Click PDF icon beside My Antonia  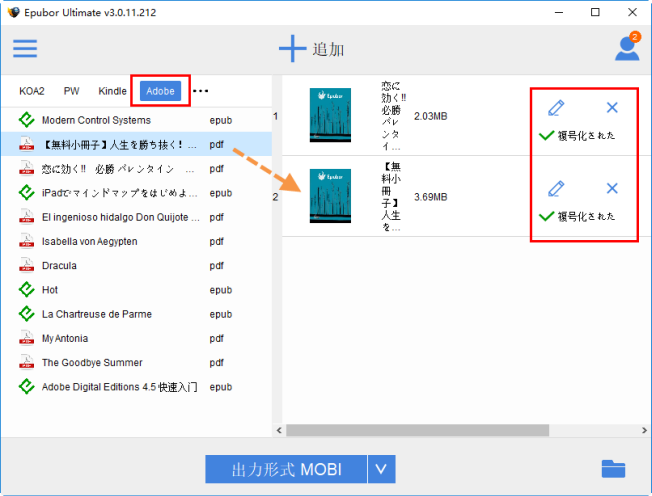coord(27,338)
